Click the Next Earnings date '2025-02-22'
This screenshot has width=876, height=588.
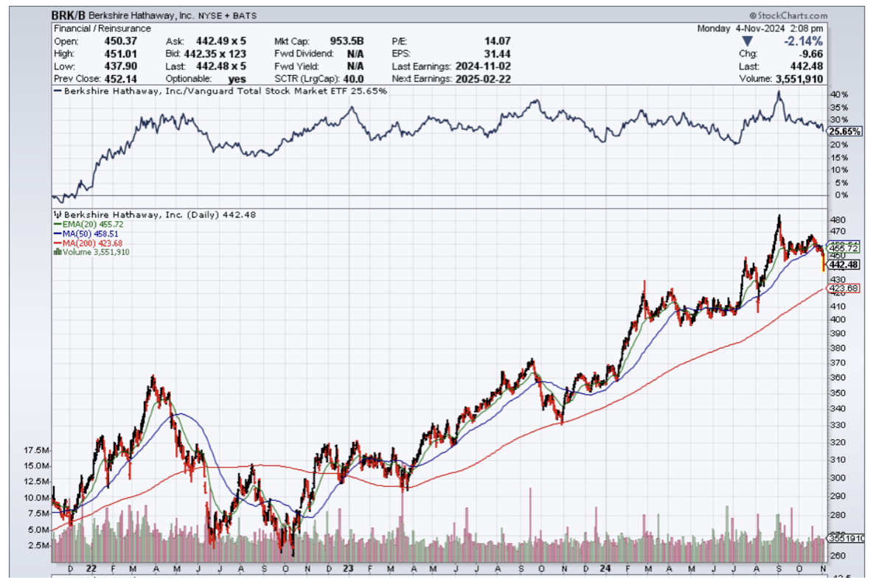(x=483, y=80)
